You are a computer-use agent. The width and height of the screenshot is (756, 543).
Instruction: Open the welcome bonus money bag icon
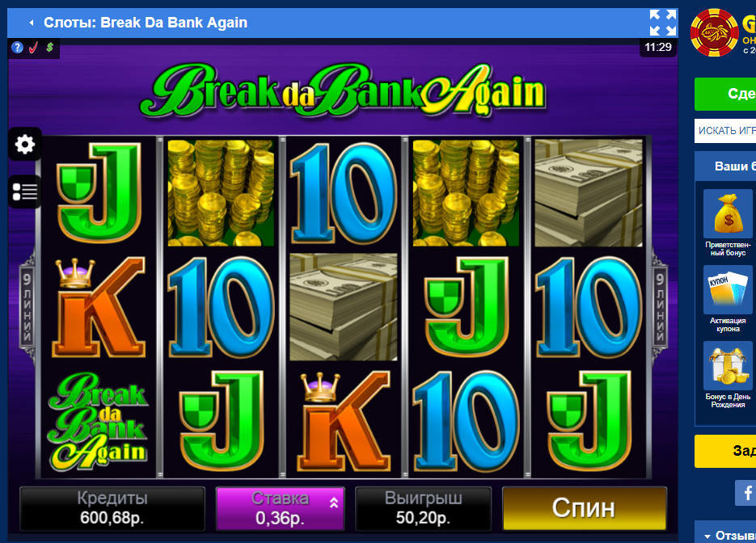[728, 214]
